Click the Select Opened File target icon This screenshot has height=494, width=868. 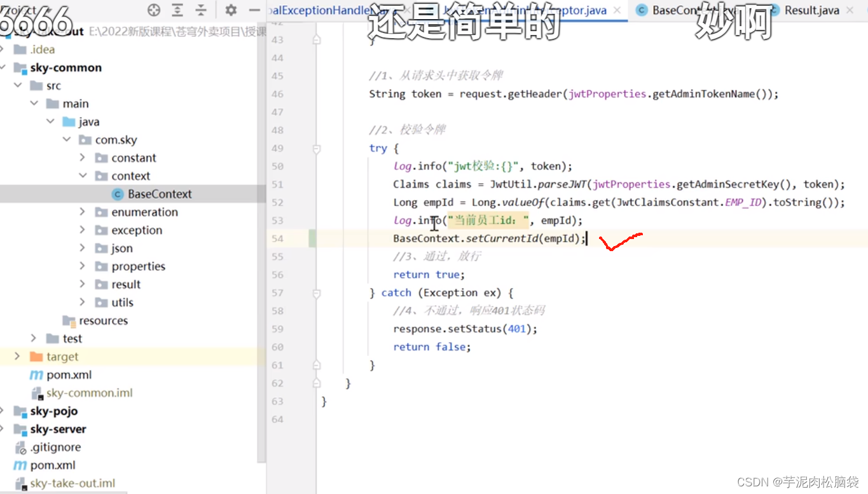click(154, 10)
